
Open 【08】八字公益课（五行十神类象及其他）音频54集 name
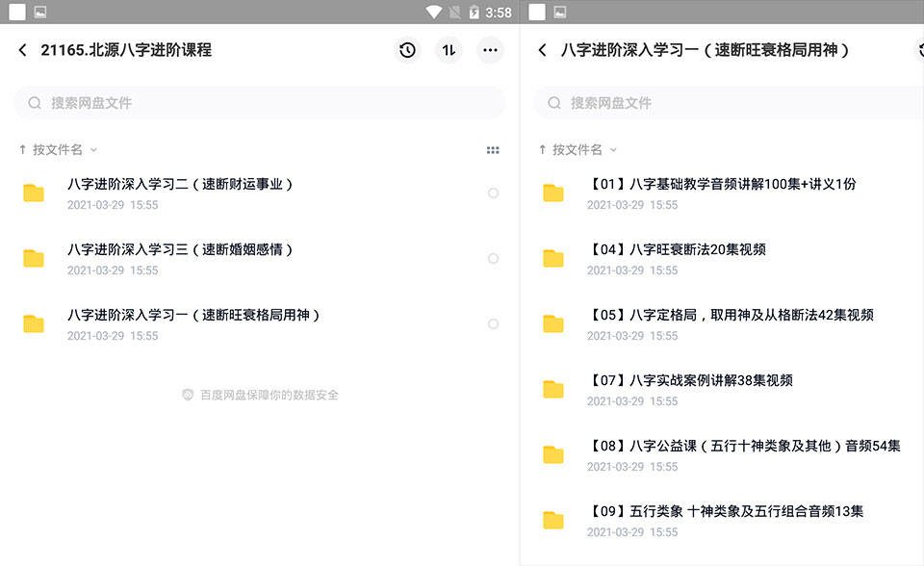tap(744, 446)
